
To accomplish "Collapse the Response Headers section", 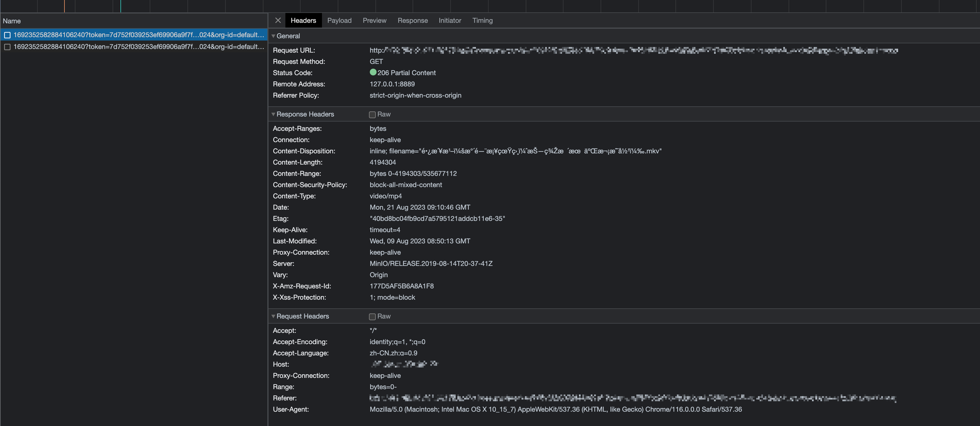I will pos(273,114).
